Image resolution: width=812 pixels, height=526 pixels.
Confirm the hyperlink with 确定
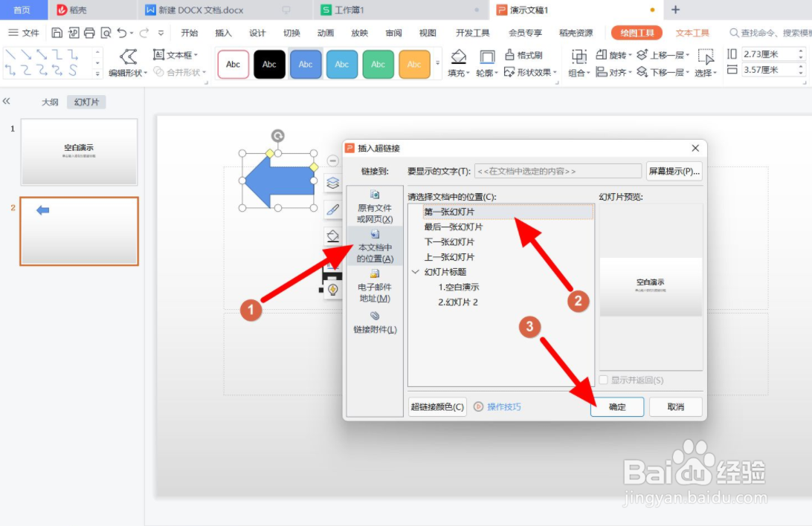617,407
